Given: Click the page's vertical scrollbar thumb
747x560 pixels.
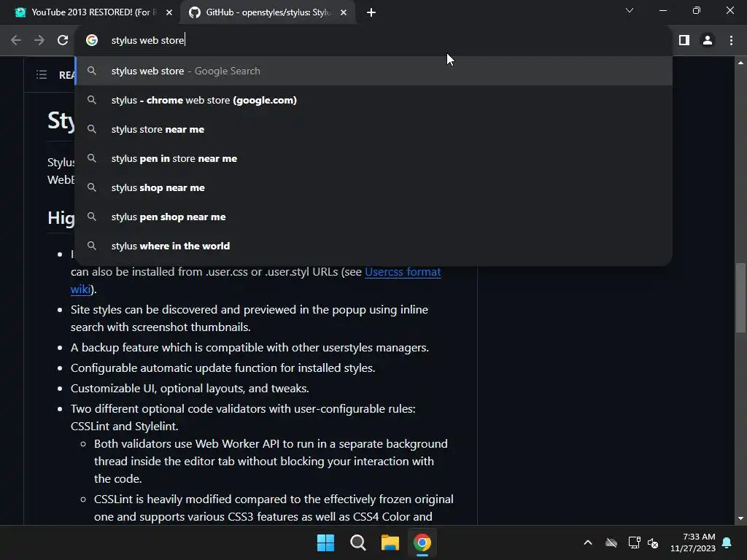Looking at the screenshot, I should pyautogui.click(x=740, y=297).
